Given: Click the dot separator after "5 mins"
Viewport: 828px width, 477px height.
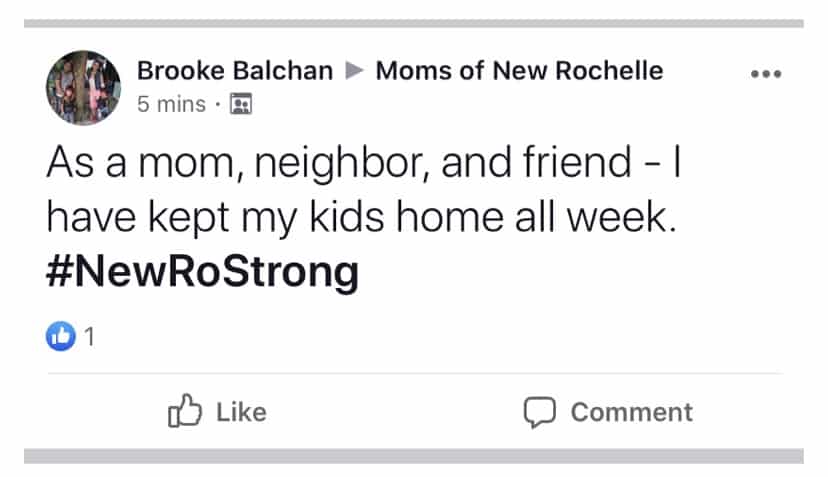Looking at the screenshot, I should pos(218,104).
